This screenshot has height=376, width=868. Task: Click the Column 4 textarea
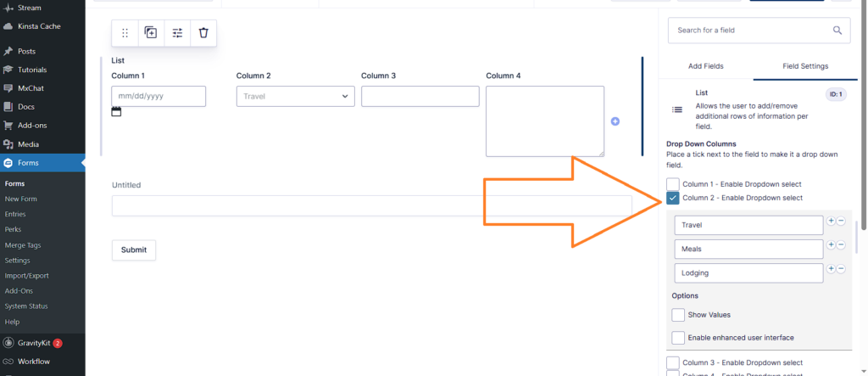tap(545, 121)
